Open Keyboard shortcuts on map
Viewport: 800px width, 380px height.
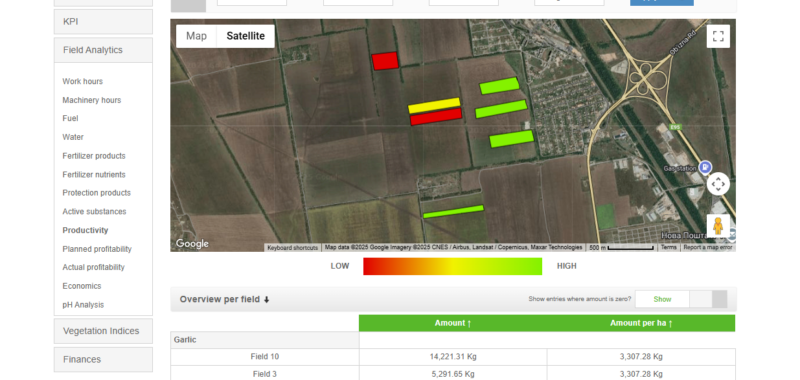point(293,248)
